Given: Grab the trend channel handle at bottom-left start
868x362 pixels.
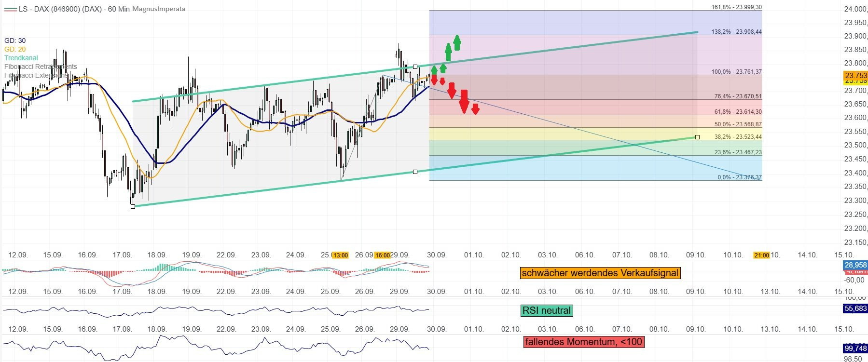Looking at the screenshot, I should (133, 206).
